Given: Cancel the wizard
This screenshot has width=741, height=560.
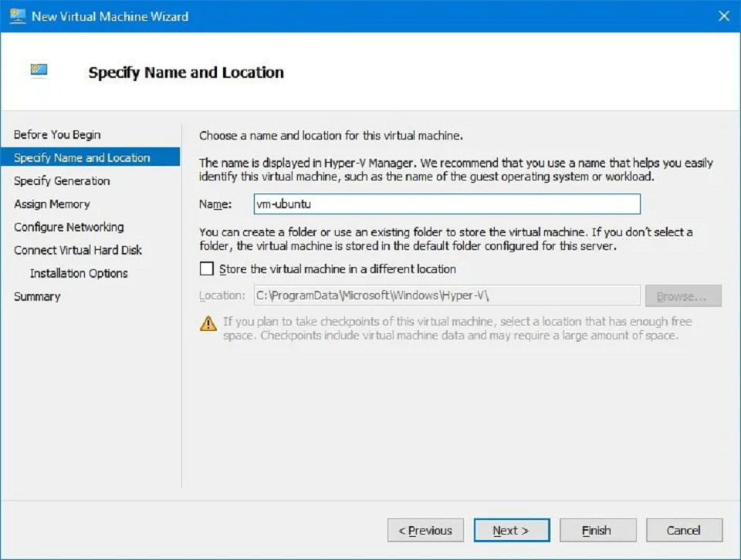Looking at the screenshot, I should pos(685,530).
